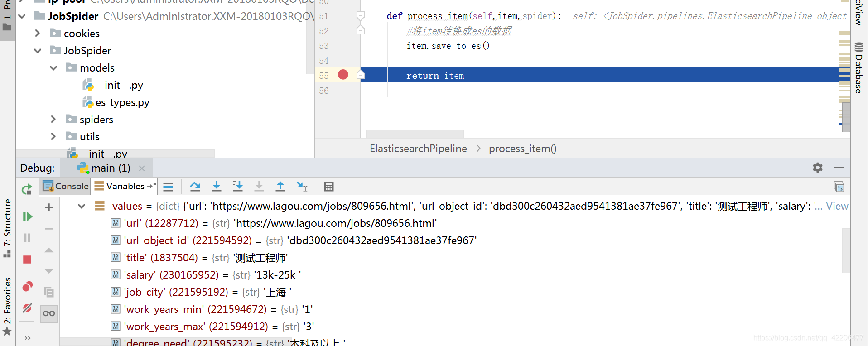Image resolution: width=868 pixels, height=346 pixels.
Task: Restore the debug panel layout
Action: [839, 187]
